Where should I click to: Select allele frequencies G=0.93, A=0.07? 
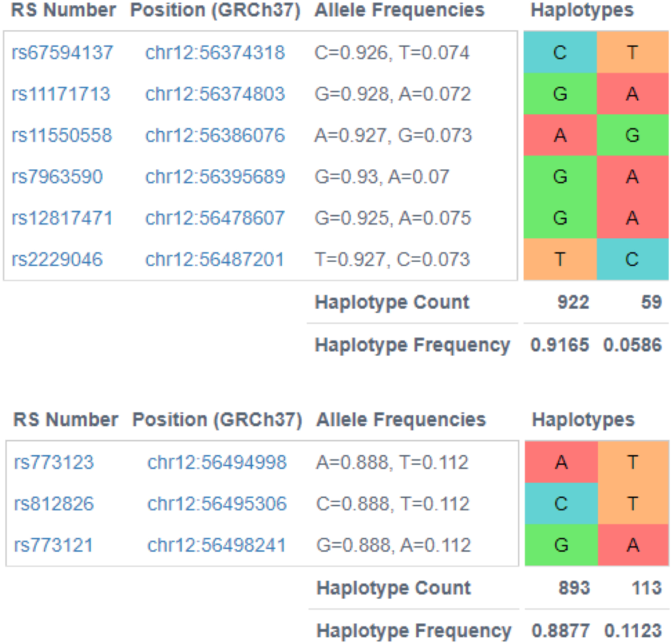[382, 177]
